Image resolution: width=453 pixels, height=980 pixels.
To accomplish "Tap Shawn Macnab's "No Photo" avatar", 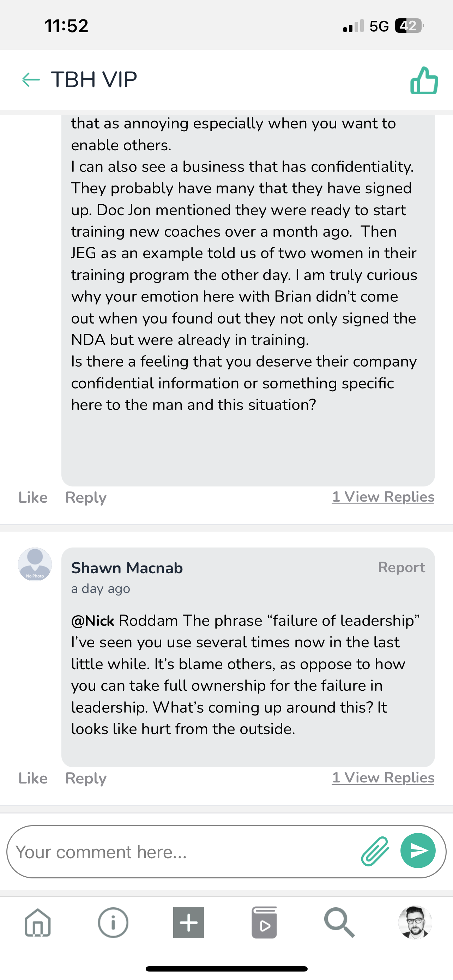I will pos(35,564).
